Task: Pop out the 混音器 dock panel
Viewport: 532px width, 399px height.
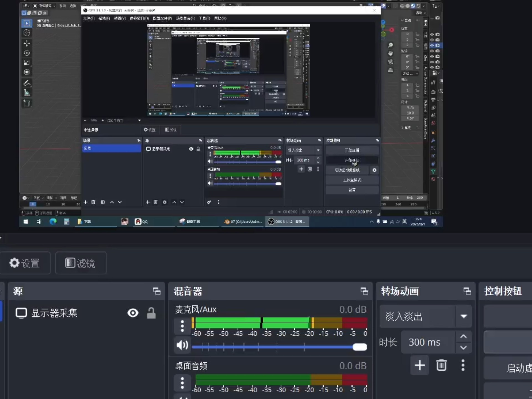Action: coord(364,291)
